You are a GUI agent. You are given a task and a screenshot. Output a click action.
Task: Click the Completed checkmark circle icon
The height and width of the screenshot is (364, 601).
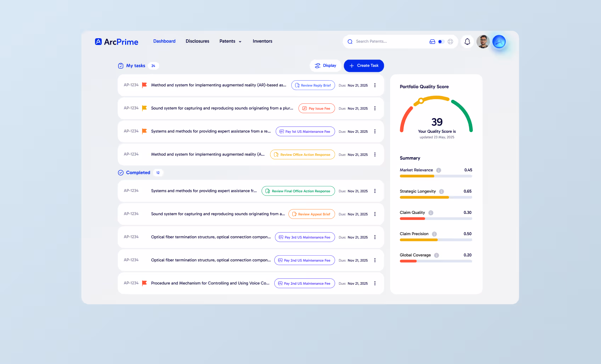(121, 173)
